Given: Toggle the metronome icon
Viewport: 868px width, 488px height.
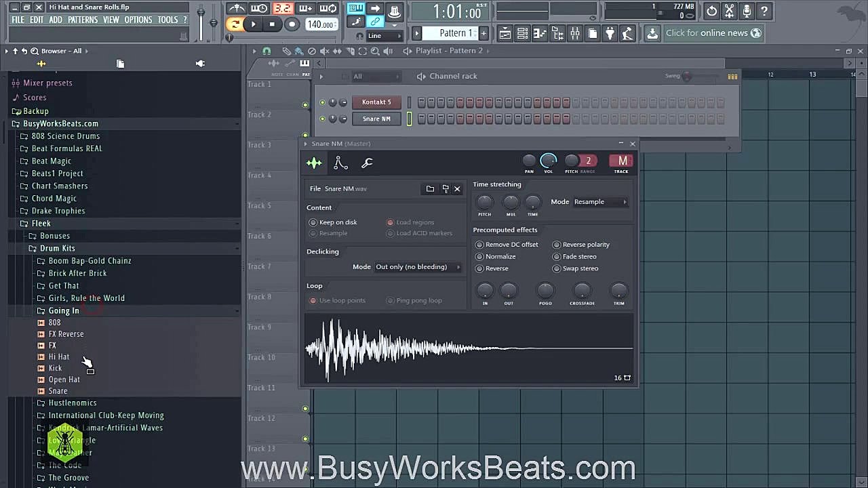Looking at the screenshot, I should point(237,8).
